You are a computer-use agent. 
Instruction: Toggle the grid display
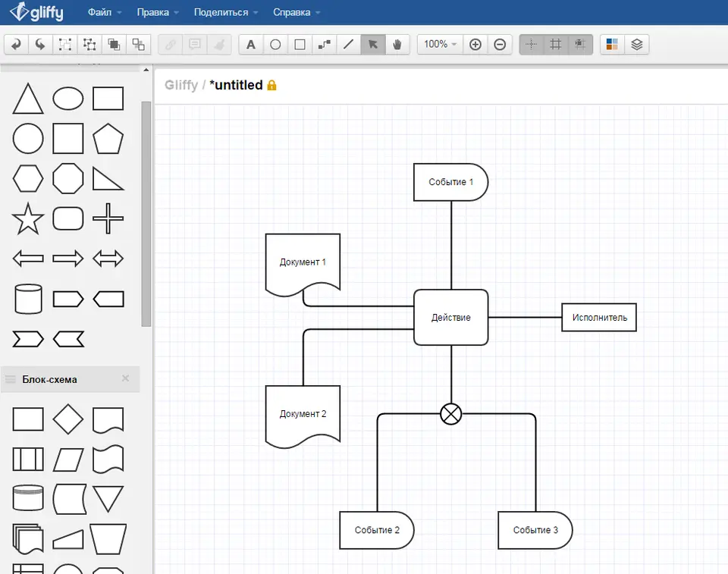[x=556, y=45]
